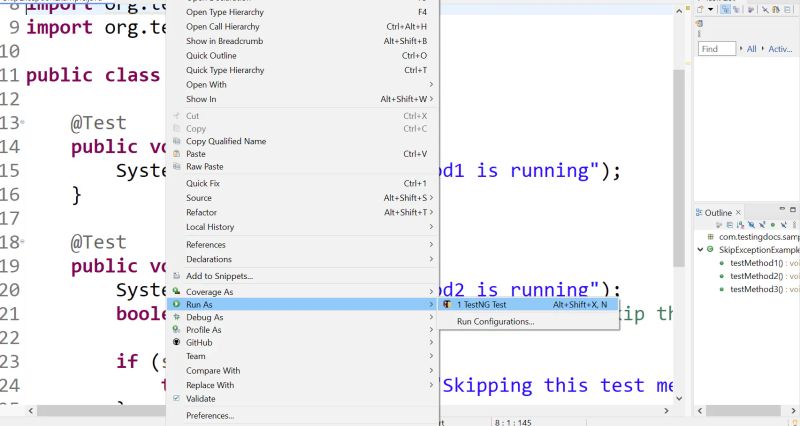Toggle Hide Static Members in Outline
Screen dimensions: 800x426
tap(762, 225)
